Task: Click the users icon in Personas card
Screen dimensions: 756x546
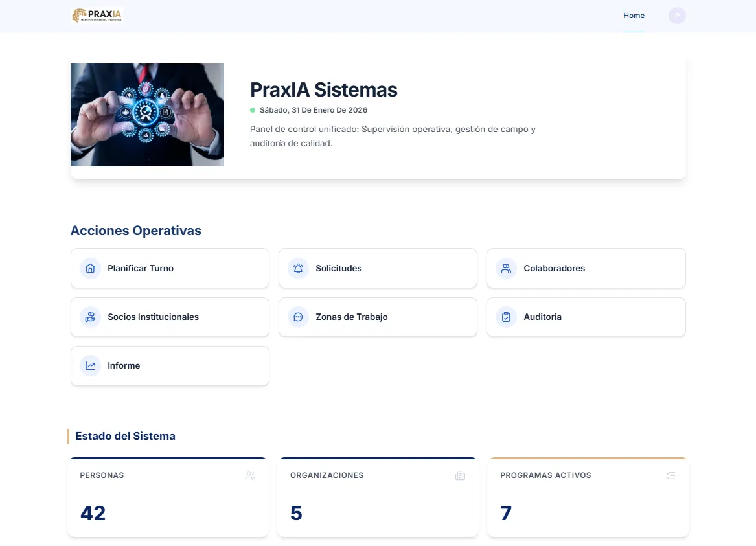Action: tap(250, 475)
